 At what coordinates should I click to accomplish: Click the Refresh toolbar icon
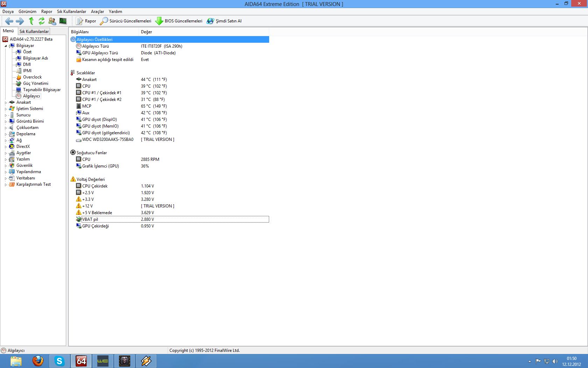point(42,21)
